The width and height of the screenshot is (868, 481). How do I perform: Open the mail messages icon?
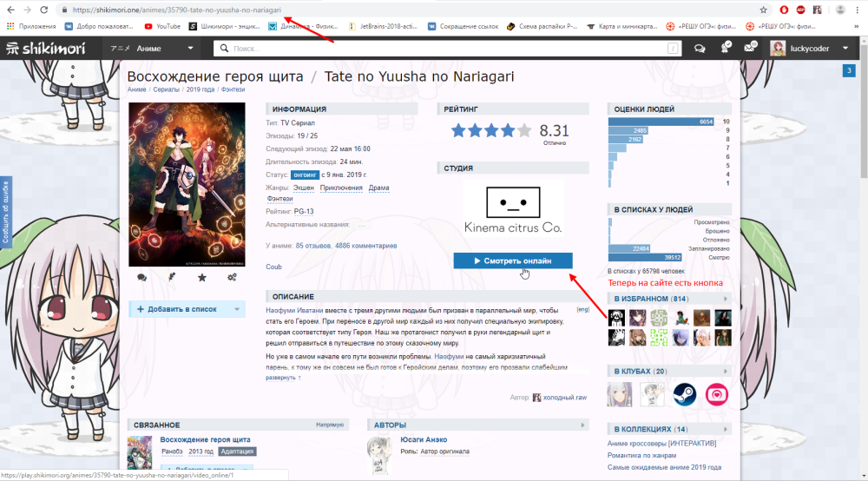click(x=750, y=48)
